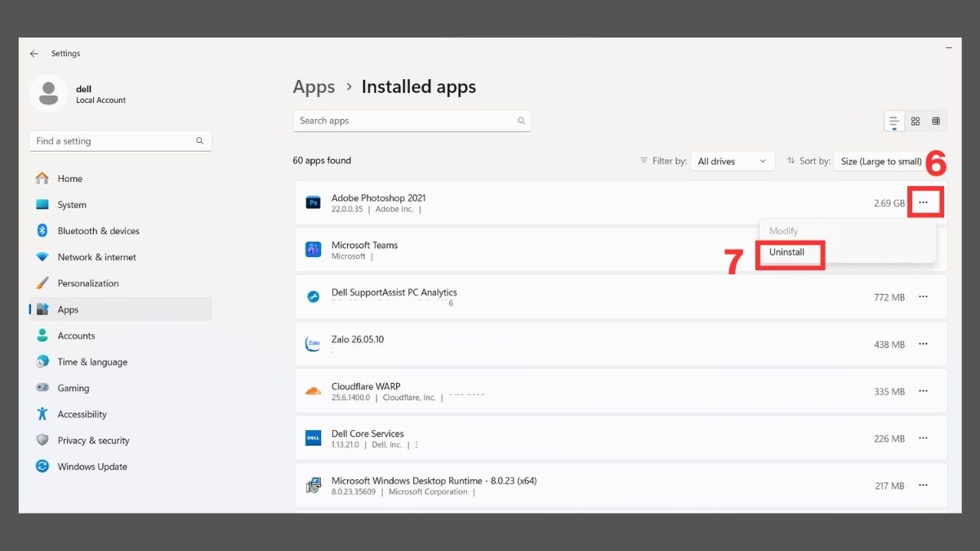Click the 226 MB size value
Image resolution: width=980 pixels, height=551 pixels.
pos(889,439)
